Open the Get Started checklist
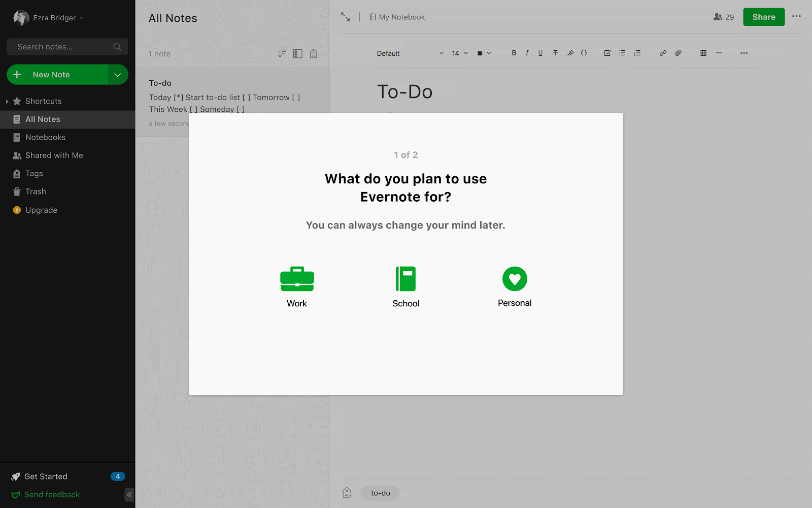This screenshot has height=508, width=812. (46, 477)
